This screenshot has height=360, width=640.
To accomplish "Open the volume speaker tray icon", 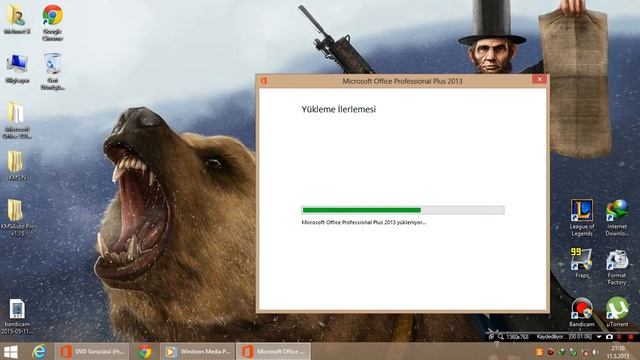I will point(596,352).
